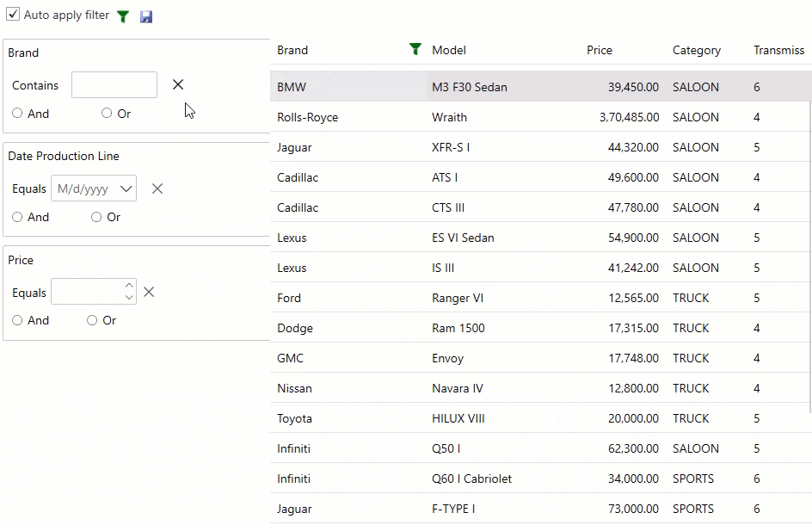This screenshot has height=525, width=812.
Task: Increase Price value with up spinner arrow
Action: point(129,286)
